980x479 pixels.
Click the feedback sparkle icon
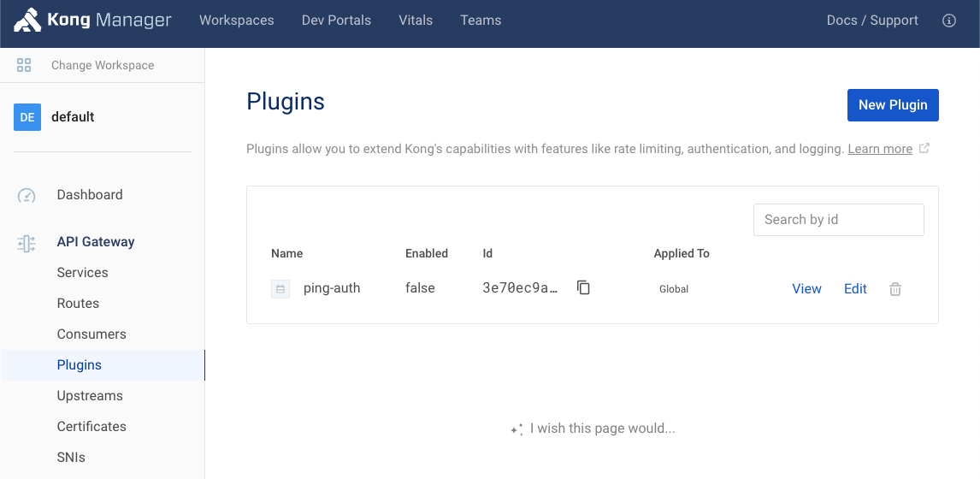tap(517, 429)
